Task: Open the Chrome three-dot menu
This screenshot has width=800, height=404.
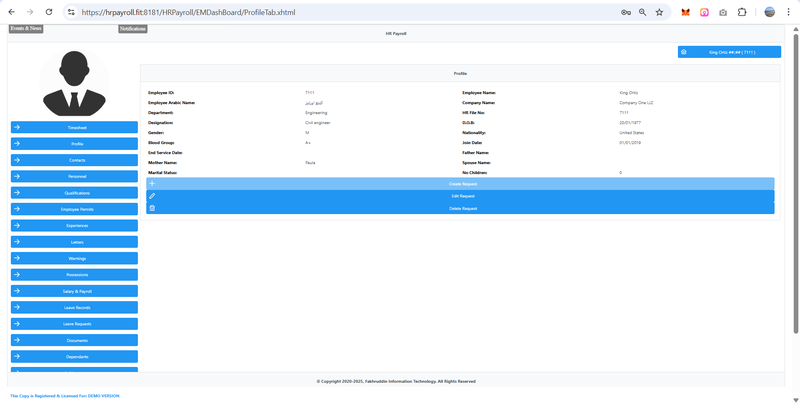Action: [x=788, y=12]
